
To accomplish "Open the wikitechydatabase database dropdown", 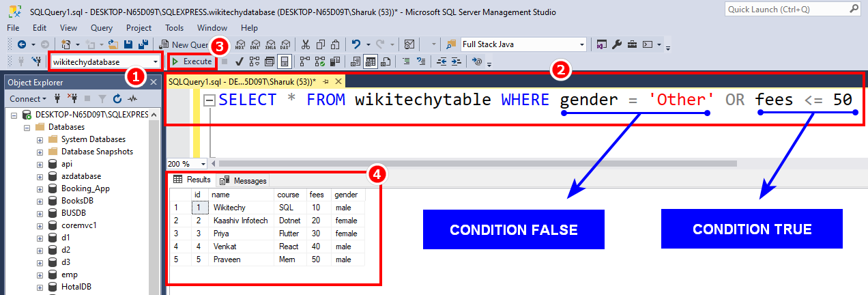I will pyautogui.click(x=156, y=61).
